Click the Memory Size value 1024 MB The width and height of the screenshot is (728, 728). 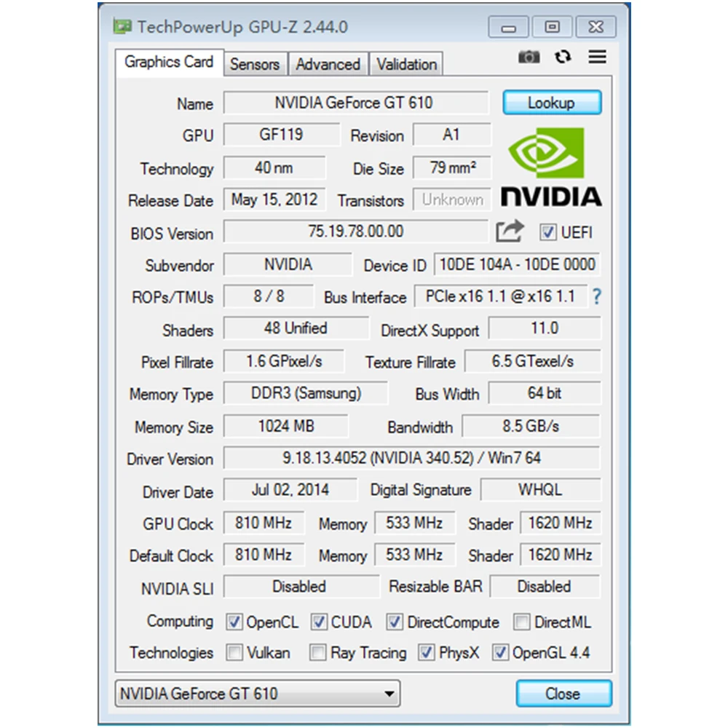(x=285, y=426)
